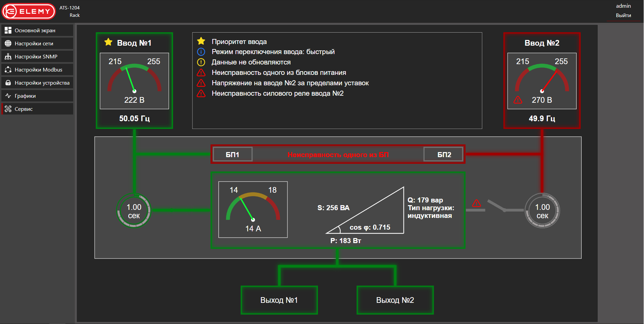This screenshot has height=324, width=644.
Task: Click the power triangle cos φ diagram
Action: [x=365, y=210]
